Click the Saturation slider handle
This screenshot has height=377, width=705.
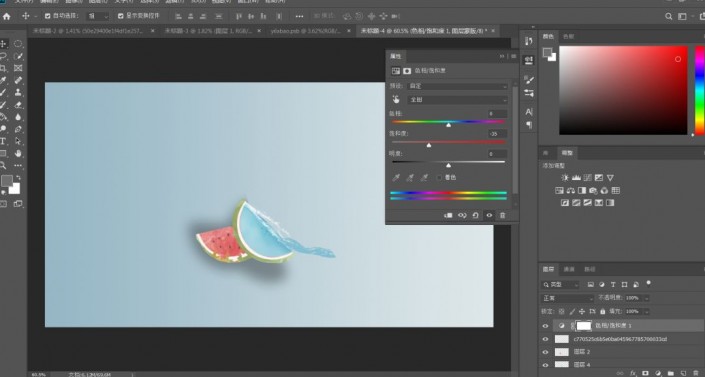[x=429, y=145]
